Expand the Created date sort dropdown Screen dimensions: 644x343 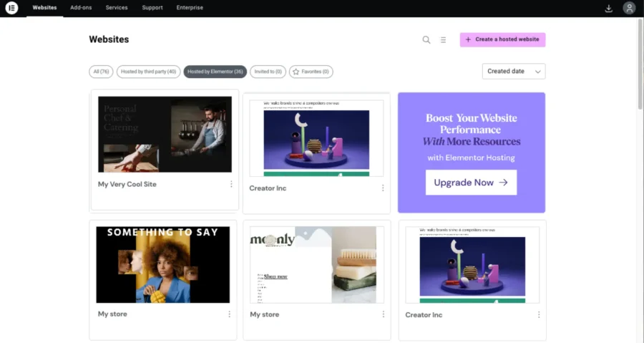[x=514, y=72]
